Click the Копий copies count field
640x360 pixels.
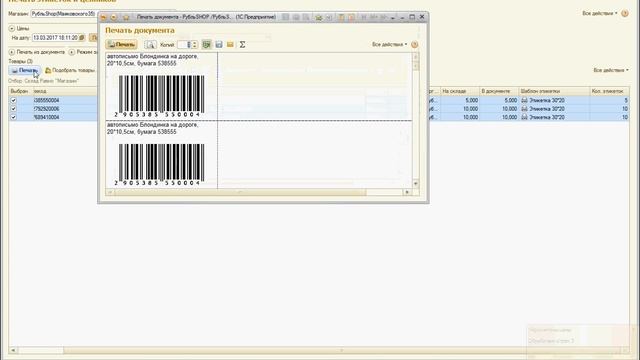(184, 44)
